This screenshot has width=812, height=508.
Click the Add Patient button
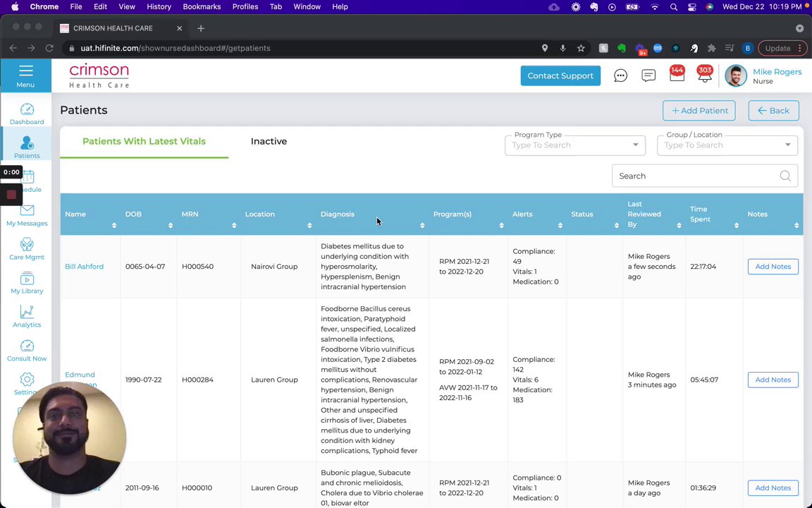[699, 110]
